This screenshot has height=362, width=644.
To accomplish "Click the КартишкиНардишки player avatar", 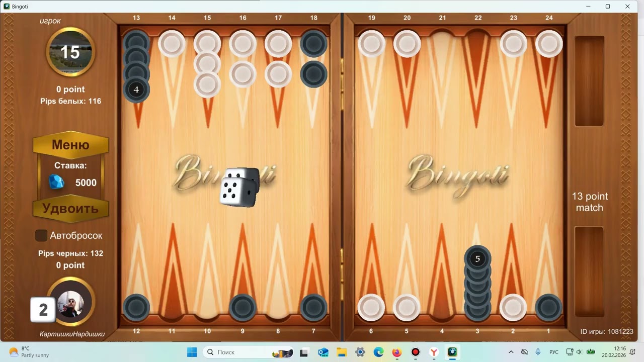I will pyautogui.click(x=70, y=303).
